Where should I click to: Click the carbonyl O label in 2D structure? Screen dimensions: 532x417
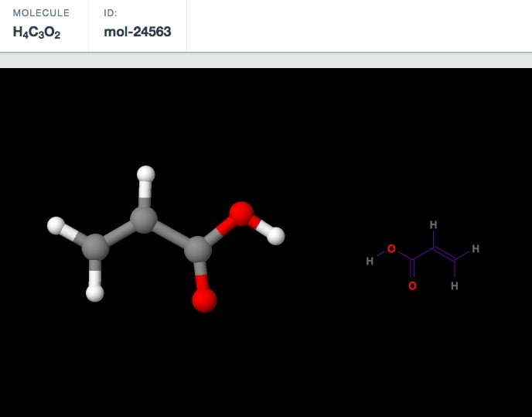[412, 285]
